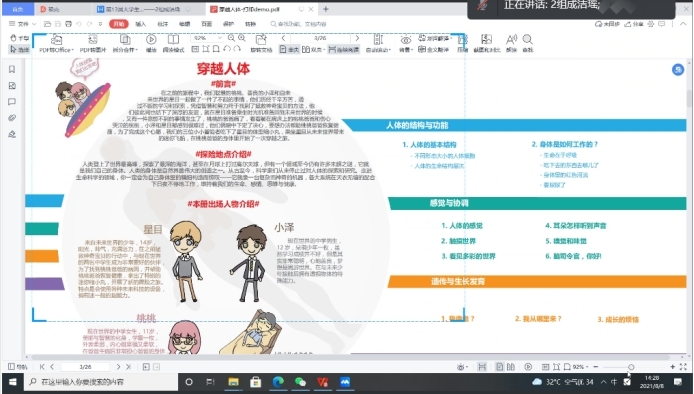The height and width of the screenshot is (394, 694).
Task: Switch to the 保护 ribbon tab
Action: (228, 24)
